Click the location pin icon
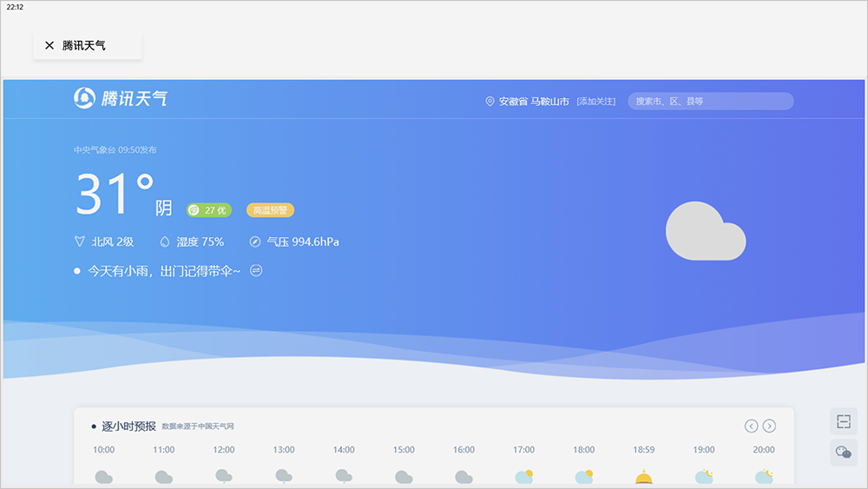Screen dimensions: 868x489 tap(490, 102)
